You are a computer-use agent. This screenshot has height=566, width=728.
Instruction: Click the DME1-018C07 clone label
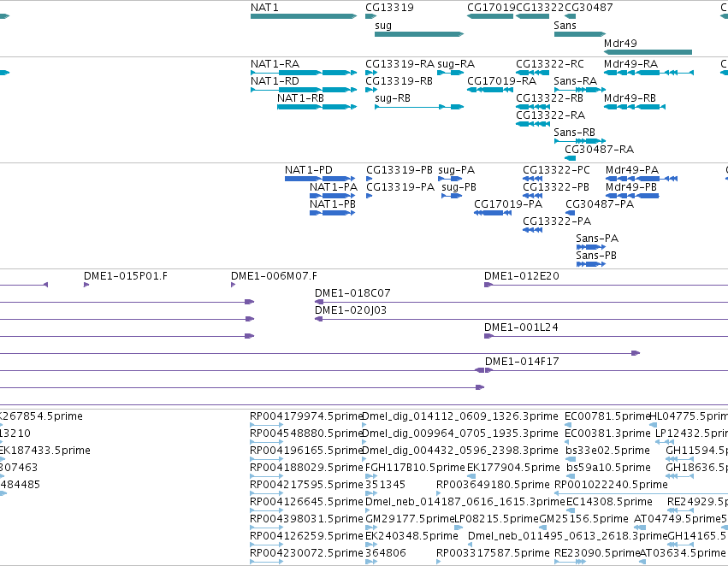pyautogui.click(x=352, y=293)
